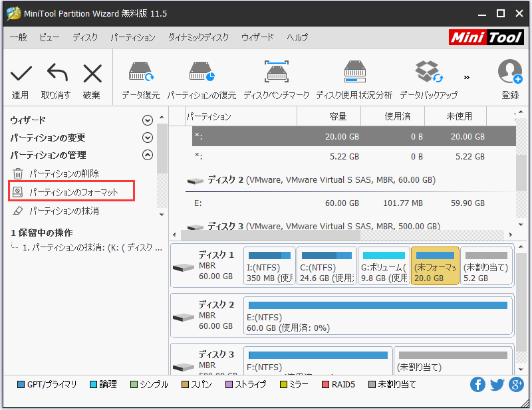The width and height of the screenshot is (532, 410).
Task: Open the ビュー menu
Action: [x=49, y=37]
